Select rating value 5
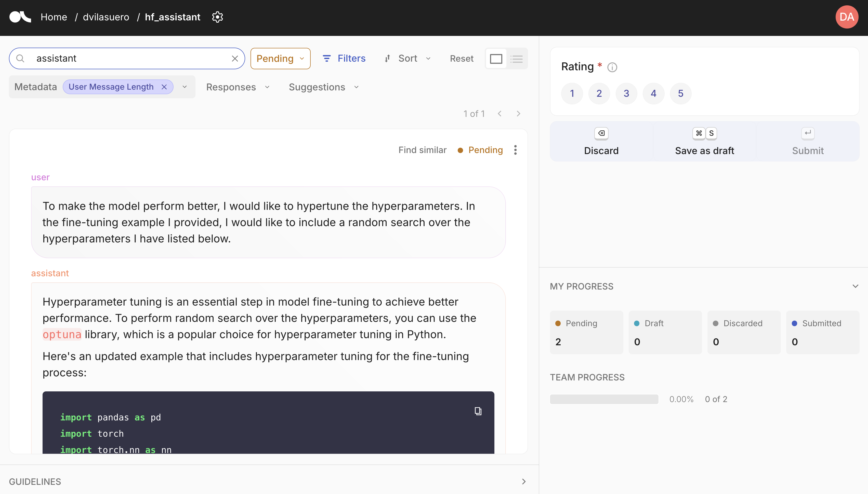This screenshot has height=494, width=868. 680,93
